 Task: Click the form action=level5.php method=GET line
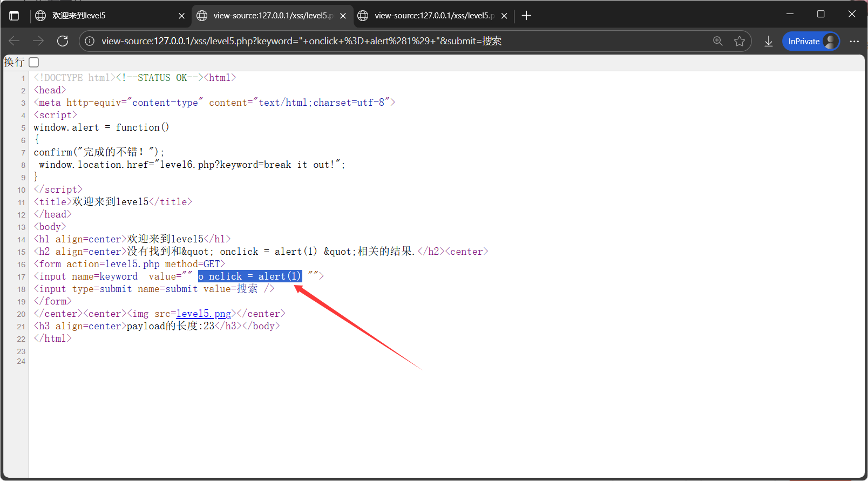point(129,264)
